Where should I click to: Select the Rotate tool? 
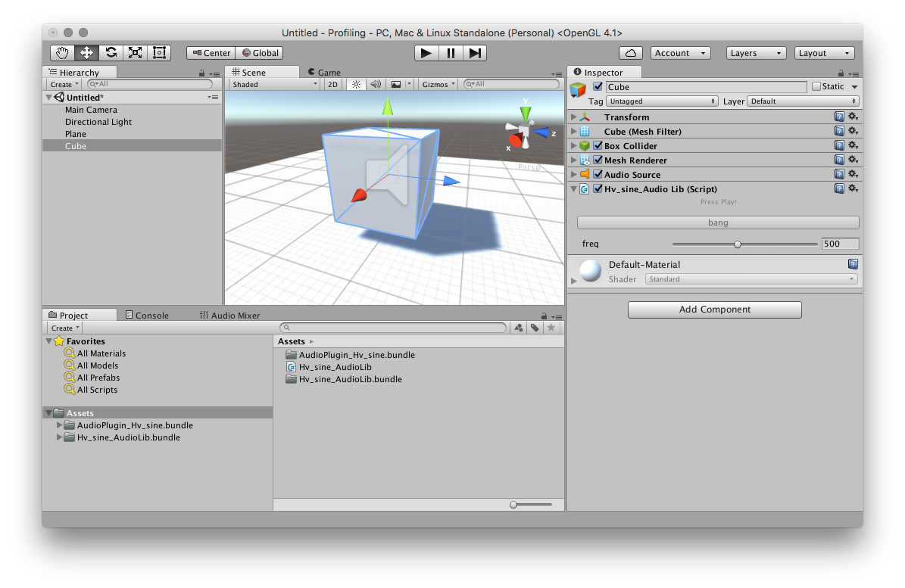pyautogui.click(x=111, y=53)
